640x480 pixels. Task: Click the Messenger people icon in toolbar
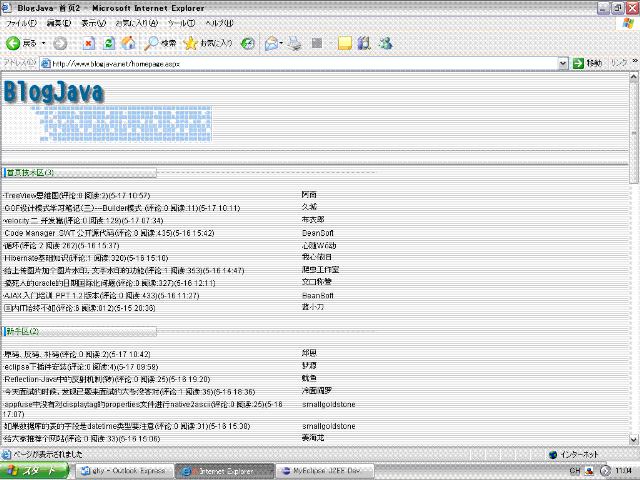[385, 43]
